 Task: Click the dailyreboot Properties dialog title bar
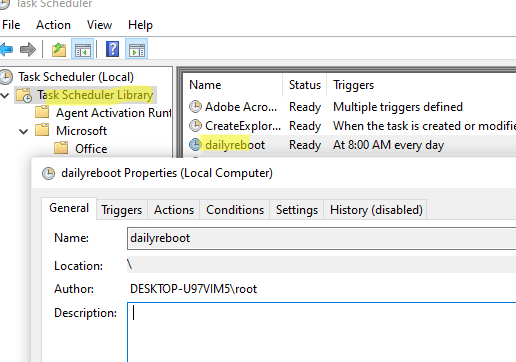click(273, 173)
